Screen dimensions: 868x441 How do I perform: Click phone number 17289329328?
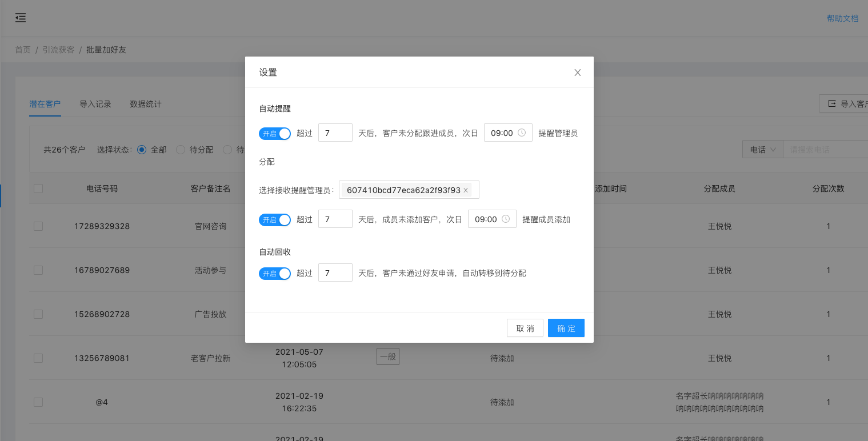(102, 226)
